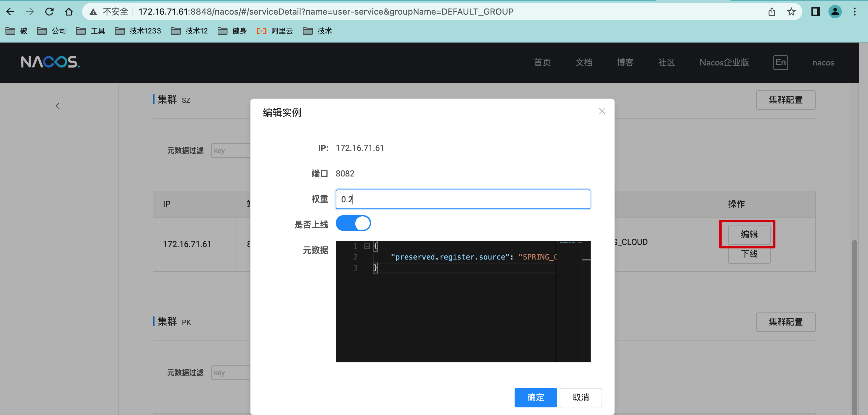Click the browser home icon
868x415 pixels.
coord(69,12)
